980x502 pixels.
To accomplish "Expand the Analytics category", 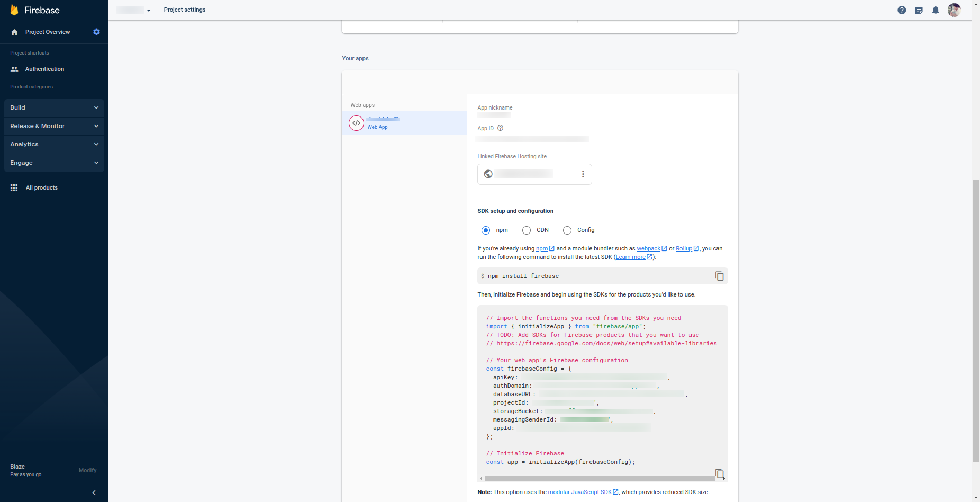I will pos(54,144).
